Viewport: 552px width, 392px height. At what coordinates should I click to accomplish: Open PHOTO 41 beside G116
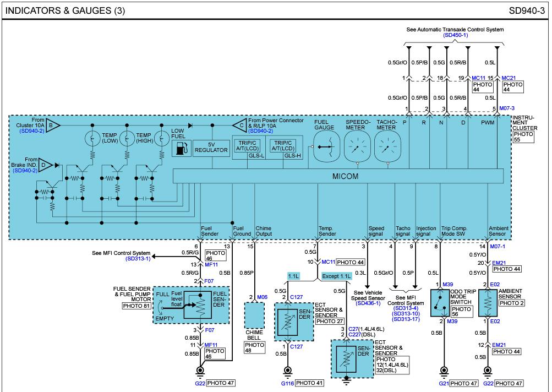(309, 383)
